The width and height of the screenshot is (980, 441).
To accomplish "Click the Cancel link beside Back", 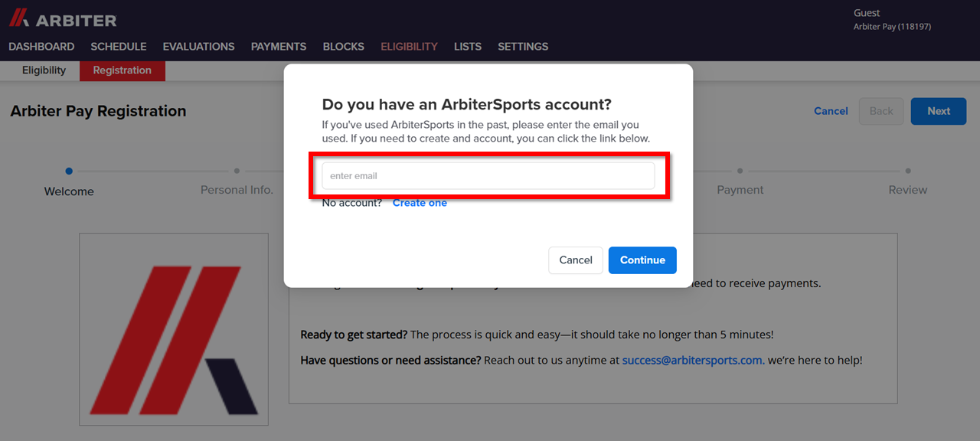I will click(x=831, y=111).
